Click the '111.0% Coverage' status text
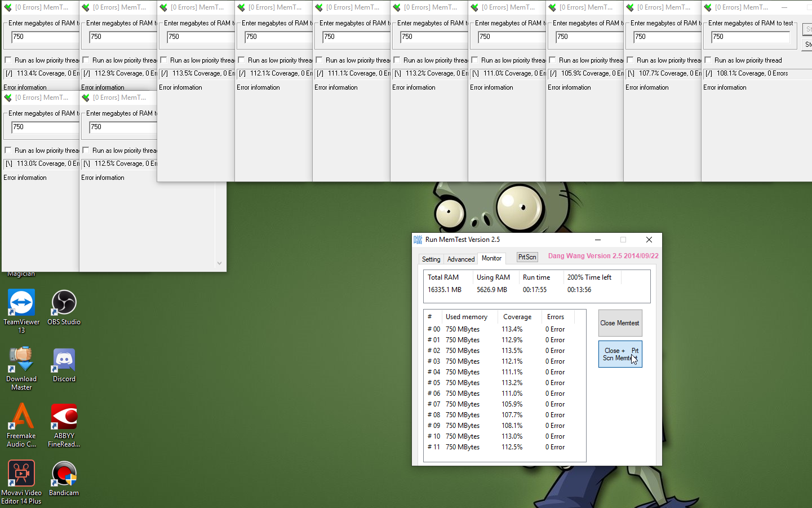Image resolution: width=812 pixels, height=508 pixels. pyautogui.click(x=507, y=73)
